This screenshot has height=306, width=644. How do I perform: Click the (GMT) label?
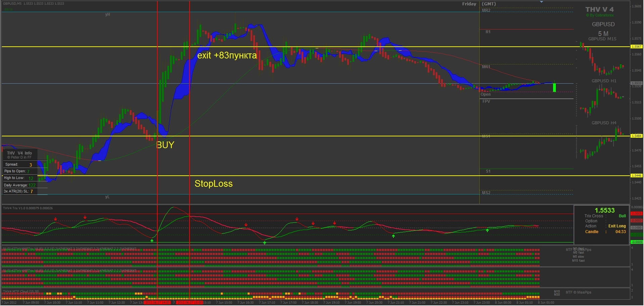pos(489,4)
